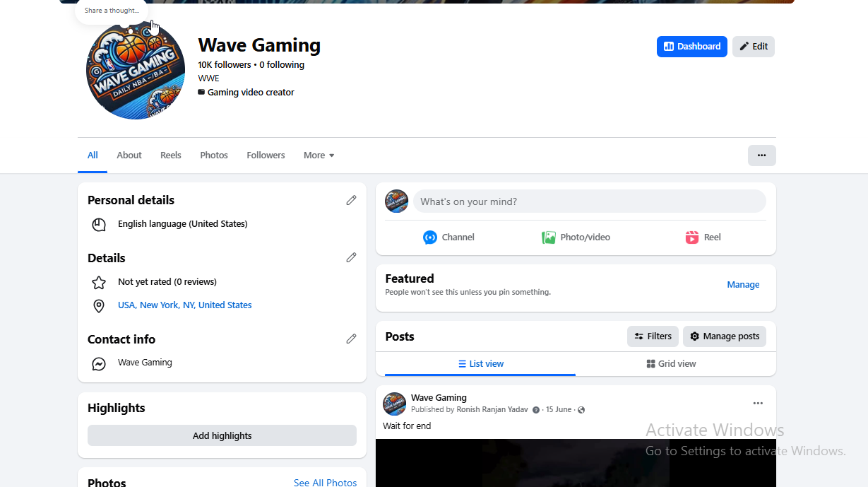Image resolution: width=868 pixels, height=487 pixels.
Task: Edit Personal details with pencil icon
Action: point(351,200)
